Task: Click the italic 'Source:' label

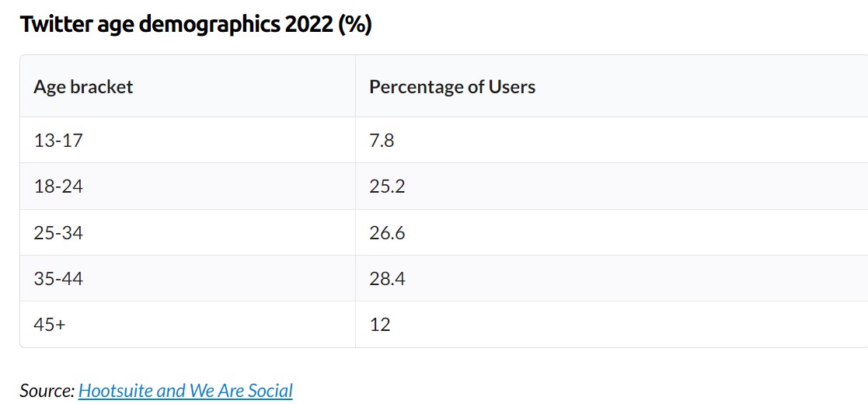Action: pos(47,390)
